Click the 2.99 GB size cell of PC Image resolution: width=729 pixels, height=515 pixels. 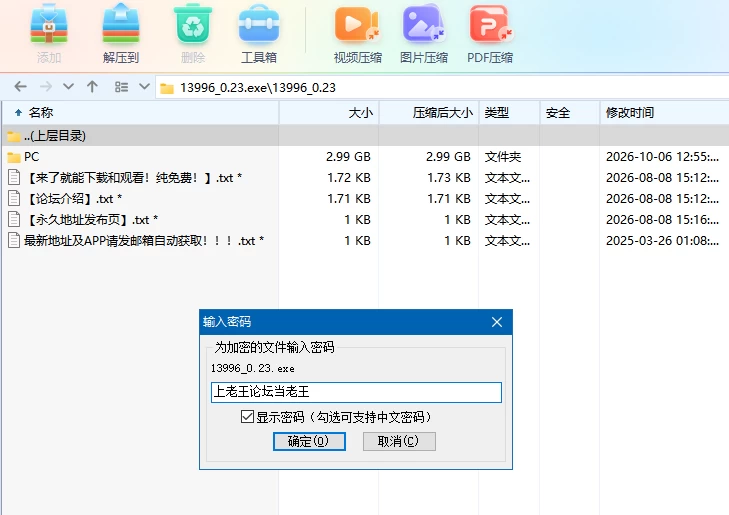(x=348, y=157)
